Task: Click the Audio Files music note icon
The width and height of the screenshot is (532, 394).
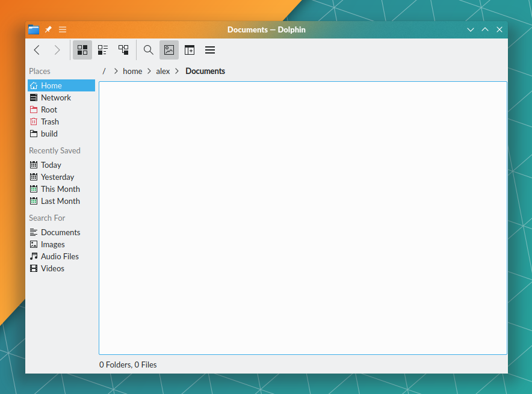Action: 34,256
